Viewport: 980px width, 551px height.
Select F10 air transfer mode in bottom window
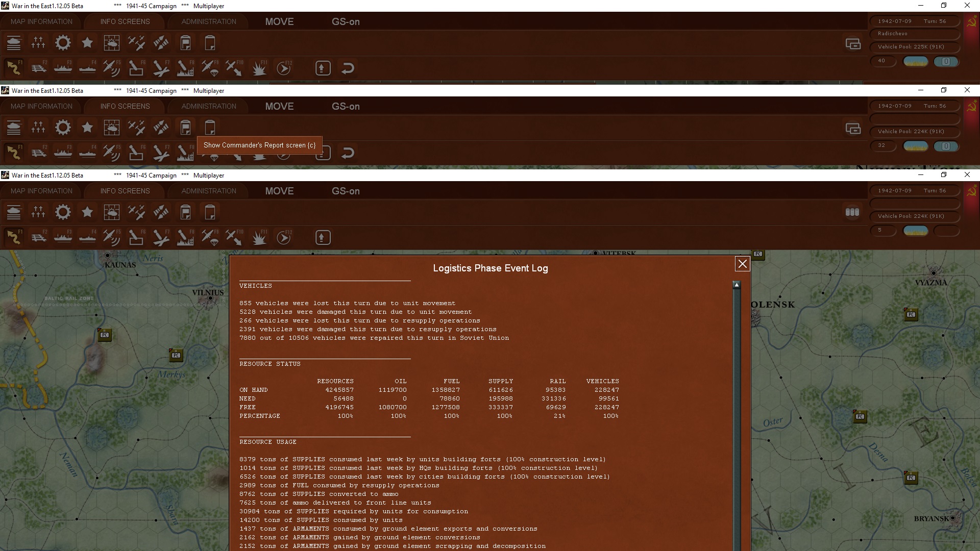(234, 237)
